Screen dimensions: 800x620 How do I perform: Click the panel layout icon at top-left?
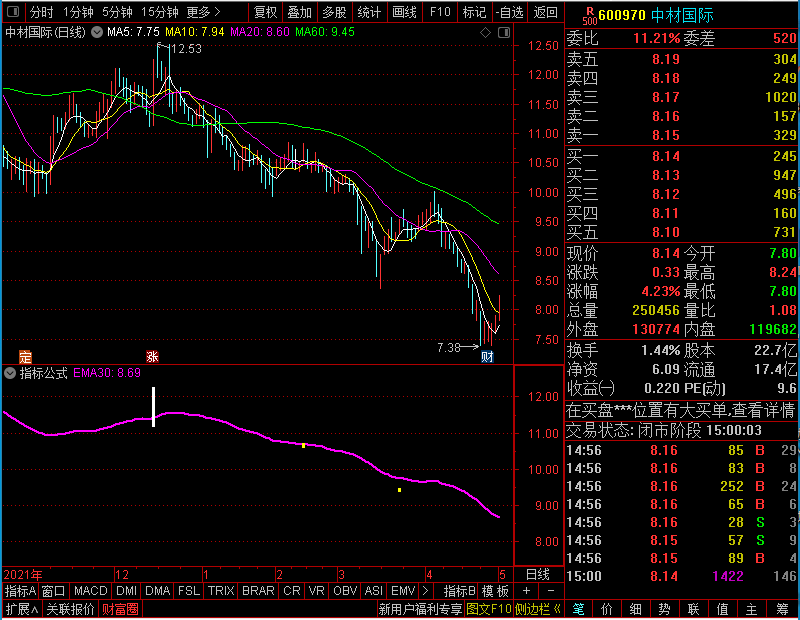(13, 11)
